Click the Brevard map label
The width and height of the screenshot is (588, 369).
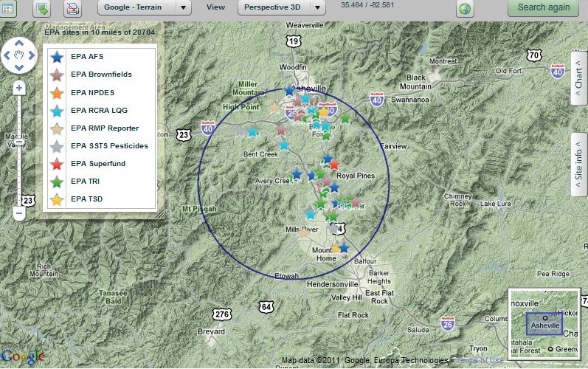coord(211,331)
